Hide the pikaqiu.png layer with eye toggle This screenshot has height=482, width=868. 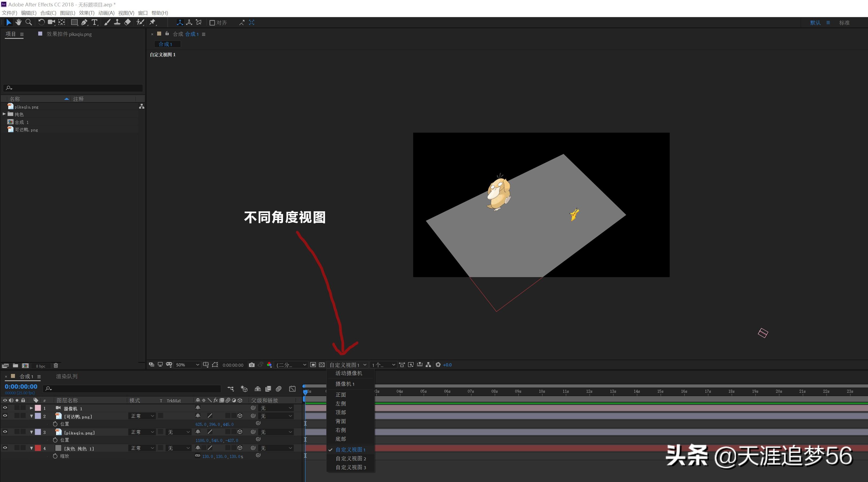point(5,432)
